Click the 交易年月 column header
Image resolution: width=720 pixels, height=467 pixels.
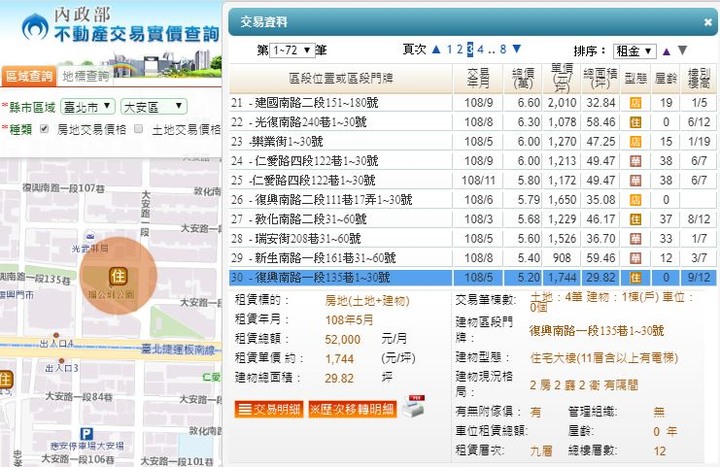478,79
